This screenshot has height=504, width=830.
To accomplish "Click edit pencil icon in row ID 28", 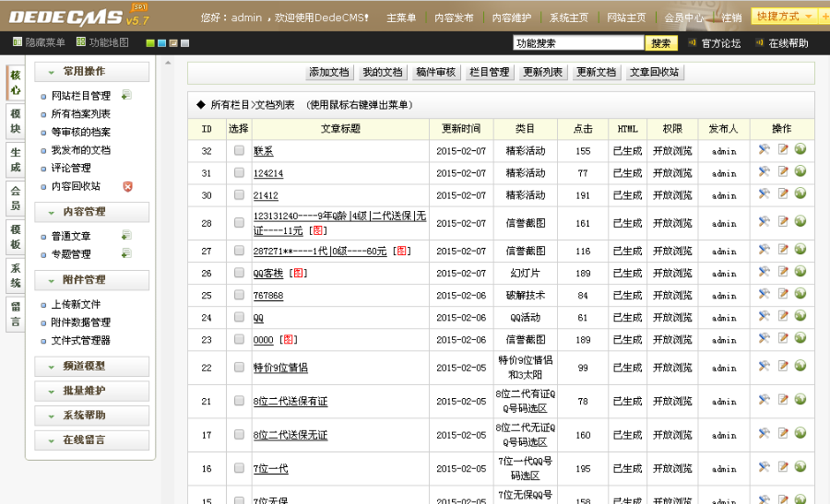I will (783, 222).
